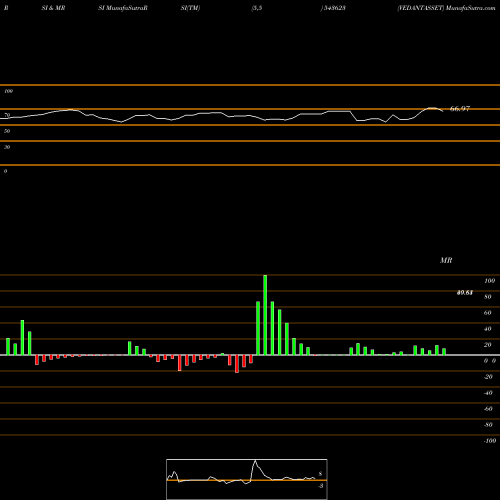Click the RSI value label 66.97
This screenshot has height=500, width=500.
pos(460,109)
